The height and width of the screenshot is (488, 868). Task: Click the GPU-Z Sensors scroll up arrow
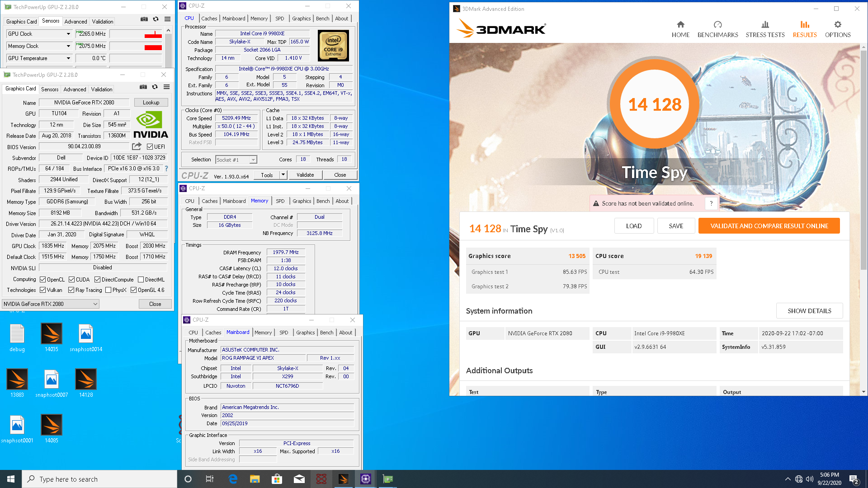[168, 31]
